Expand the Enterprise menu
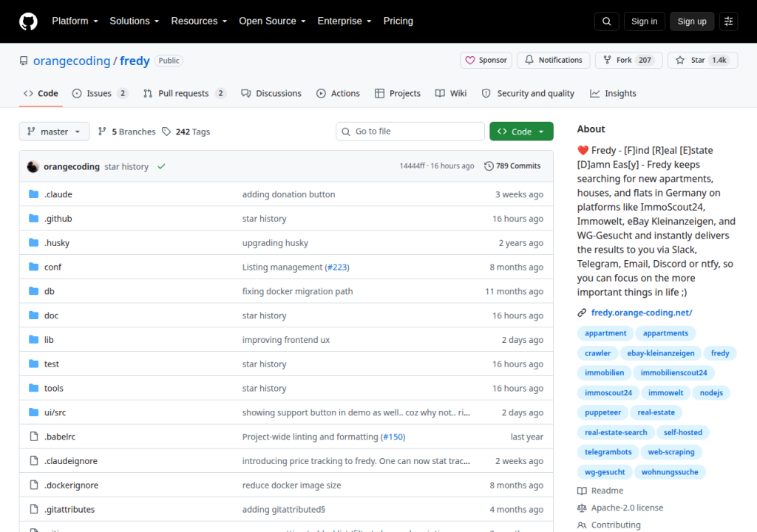757x532 pixels. coord(344,21)
